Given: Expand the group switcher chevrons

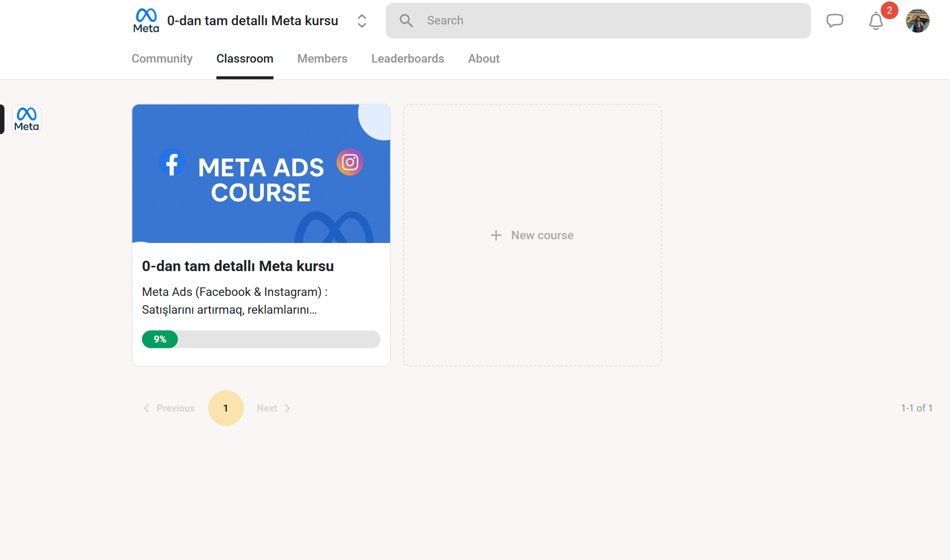Looking at the screenshot, I should coord(362,21).
